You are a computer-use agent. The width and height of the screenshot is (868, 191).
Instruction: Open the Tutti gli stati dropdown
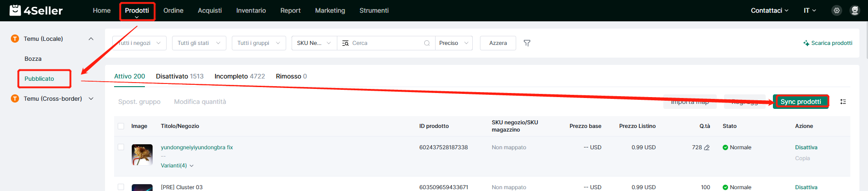[199, 43]
